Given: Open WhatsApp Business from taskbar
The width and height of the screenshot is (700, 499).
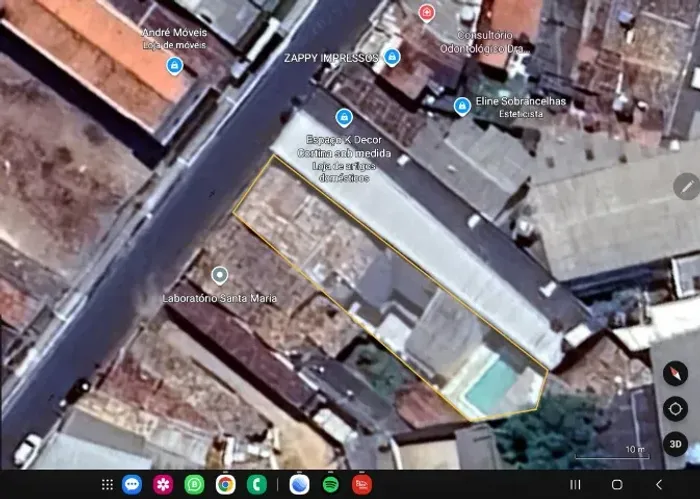Looking at the screenshot, I should [x=194, y=484].
